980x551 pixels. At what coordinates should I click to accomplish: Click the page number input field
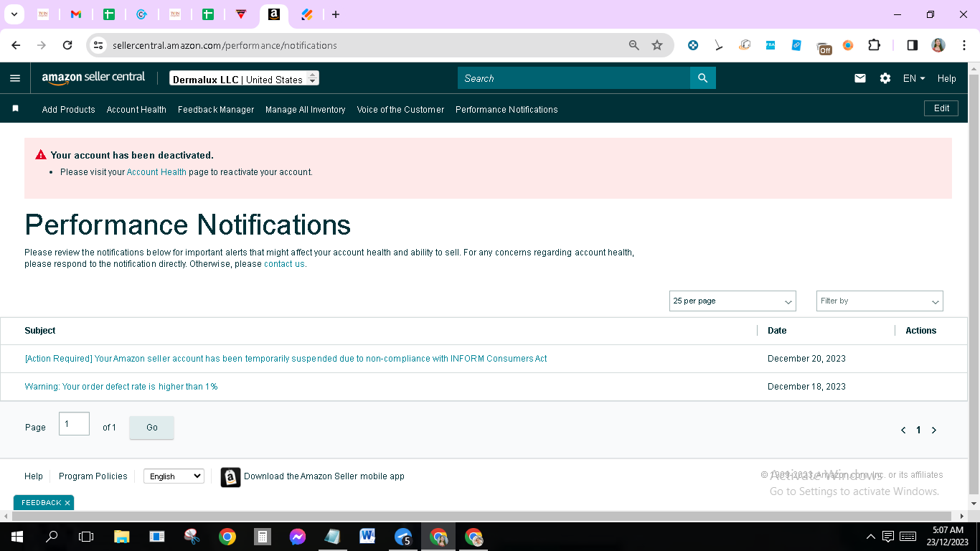point(74,424)
